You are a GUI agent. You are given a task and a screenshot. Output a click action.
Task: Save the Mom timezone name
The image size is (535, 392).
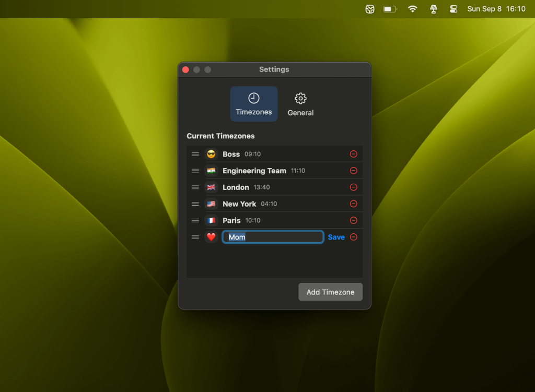click(336, 237)
